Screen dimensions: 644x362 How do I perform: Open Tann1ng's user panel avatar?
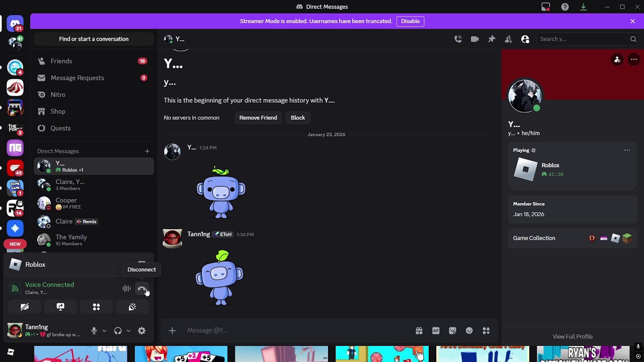tap(15, 330)
